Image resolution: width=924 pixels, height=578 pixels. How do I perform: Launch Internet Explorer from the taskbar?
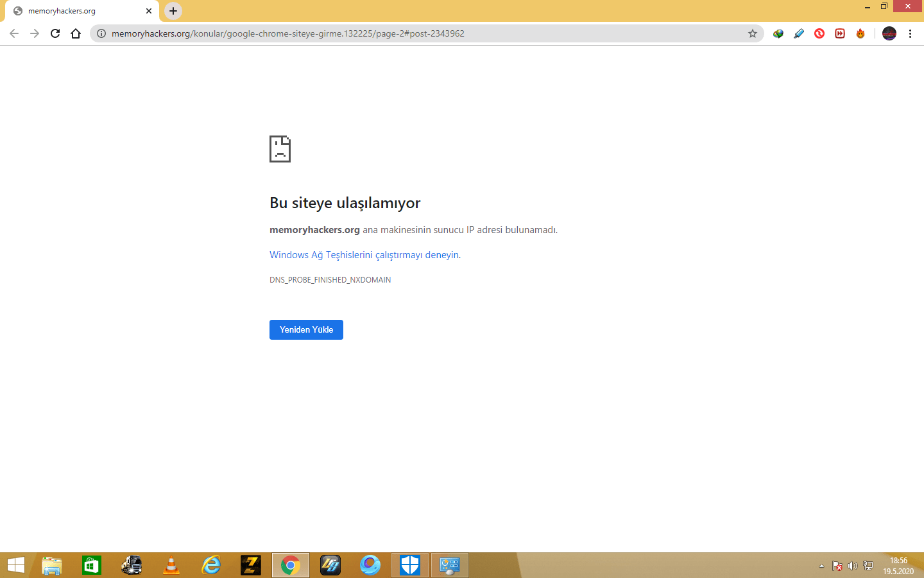[211, 565]
